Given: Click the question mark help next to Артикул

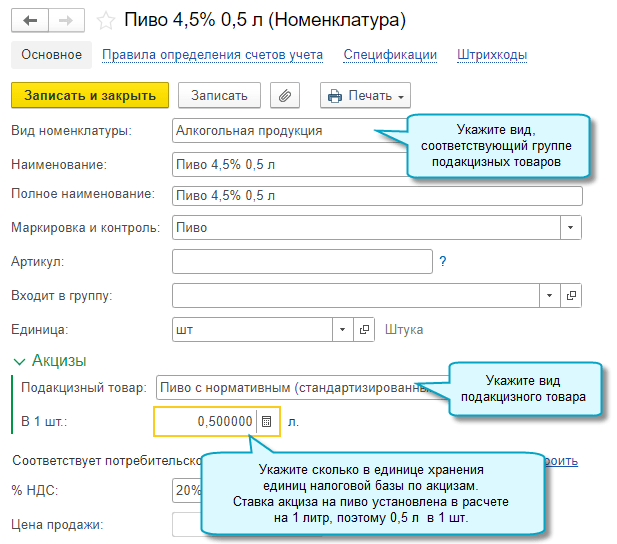Looking at the screenshot, I should click(442, 261).
